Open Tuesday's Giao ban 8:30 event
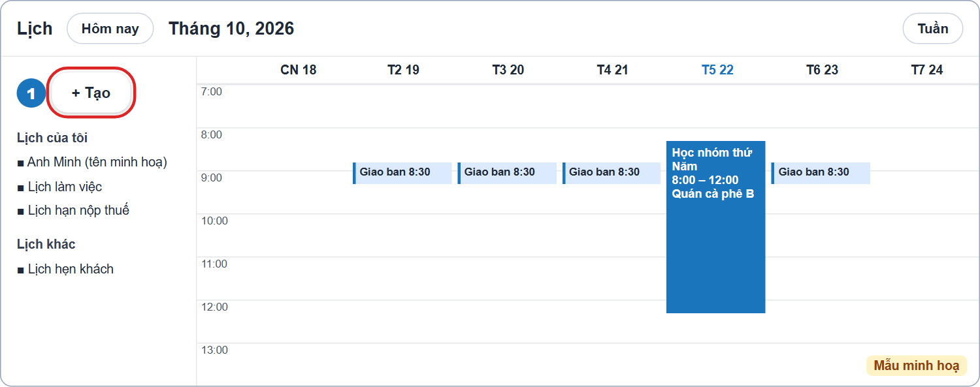This screenshot has width=980, height=387. (507, 173)
